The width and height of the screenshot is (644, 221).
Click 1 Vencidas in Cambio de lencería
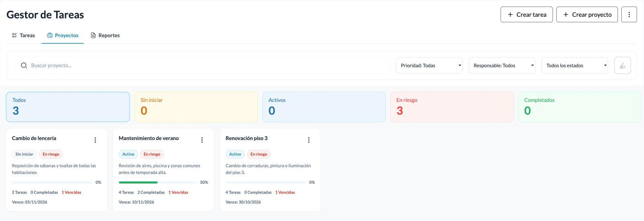[x=72, y=192]
